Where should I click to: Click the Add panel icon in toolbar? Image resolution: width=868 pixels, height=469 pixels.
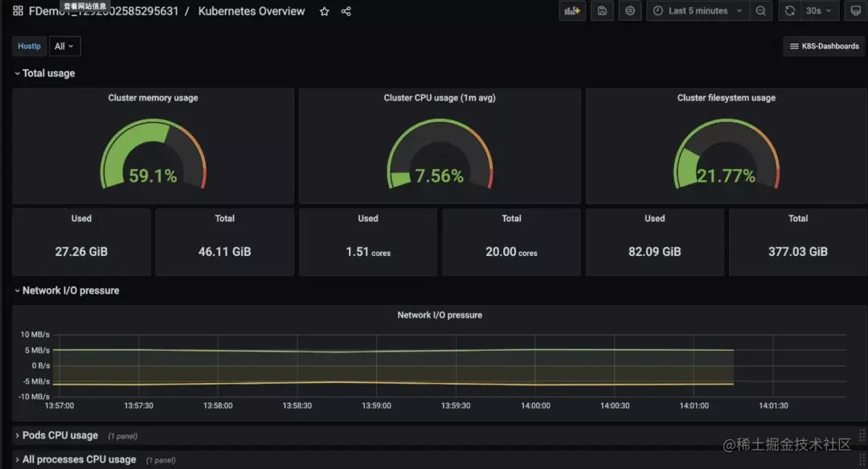coord(572,10)
